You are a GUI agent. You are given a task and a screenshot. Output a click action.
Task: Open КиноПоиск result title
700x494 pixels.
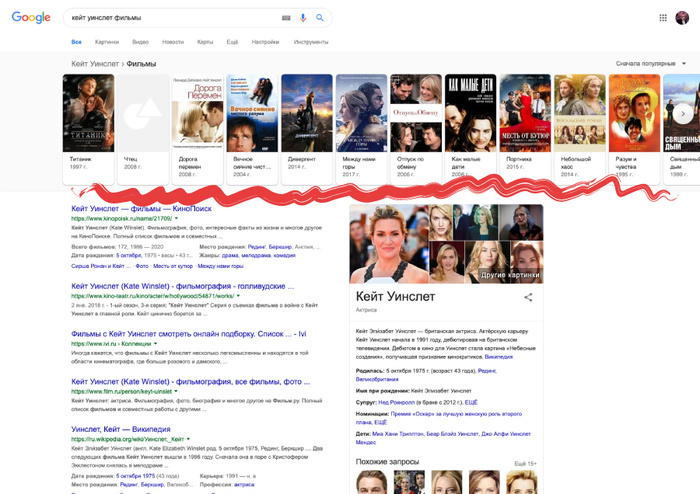coord(141,208)
